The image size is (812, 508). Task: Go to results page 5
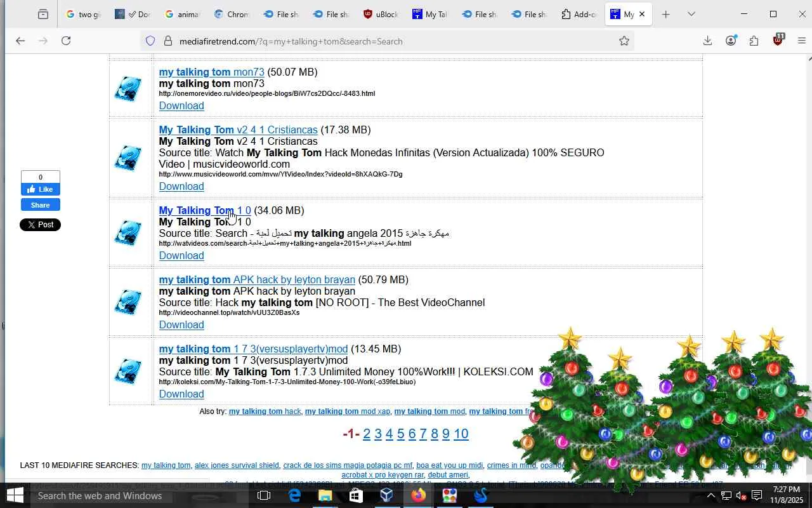click(401, 434)
